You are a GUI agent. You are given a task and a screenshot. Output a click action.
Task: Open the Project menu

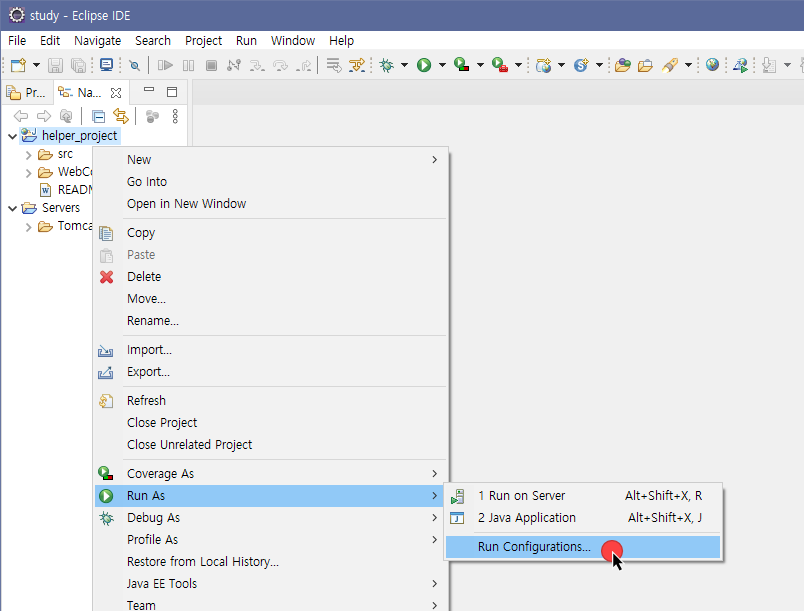click(x=203, y=40)
